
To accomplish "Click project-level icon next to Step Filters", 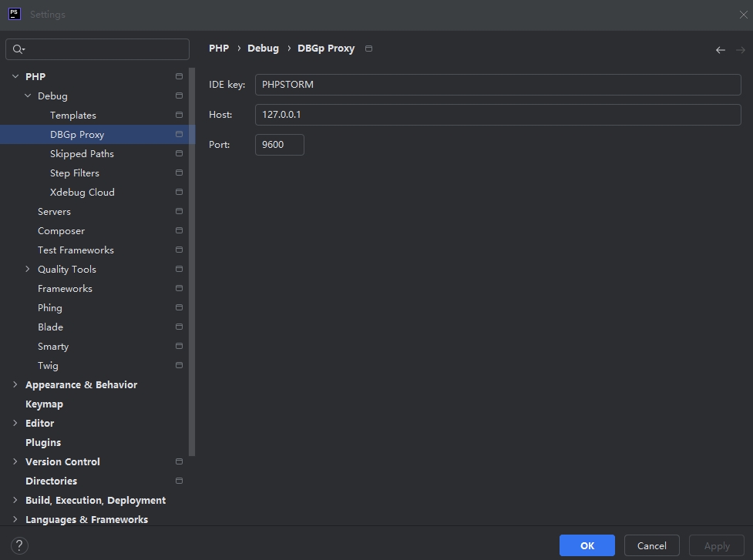I will (x=179, y=173).
